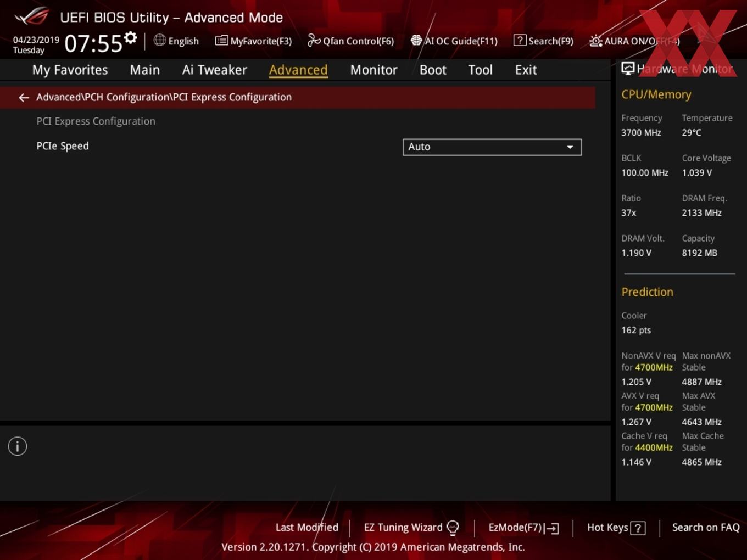The height and width of the screenshot is (560, 747).
Task: Click the 1.190 V DRAM voltage value
Action: point(637,253)
